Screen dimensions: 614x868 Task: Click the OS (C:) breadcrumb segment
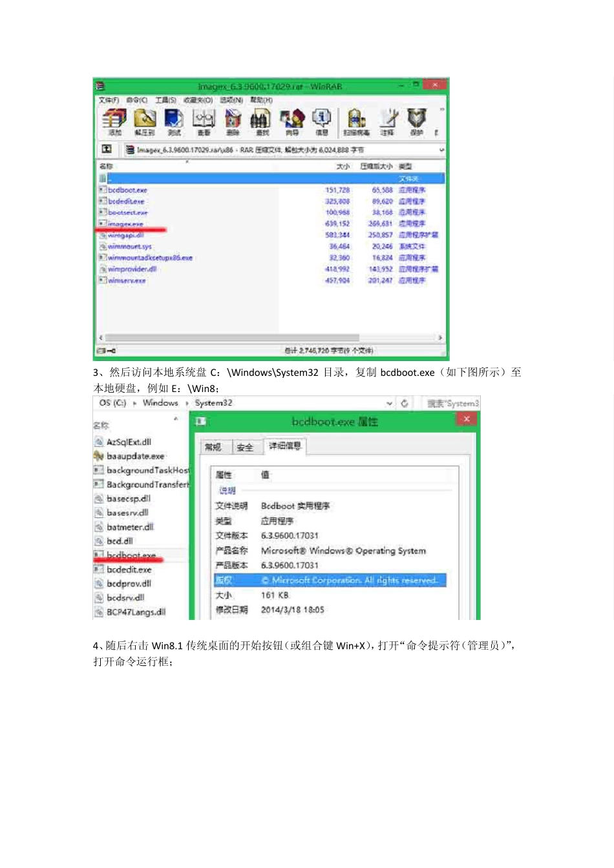112,403
